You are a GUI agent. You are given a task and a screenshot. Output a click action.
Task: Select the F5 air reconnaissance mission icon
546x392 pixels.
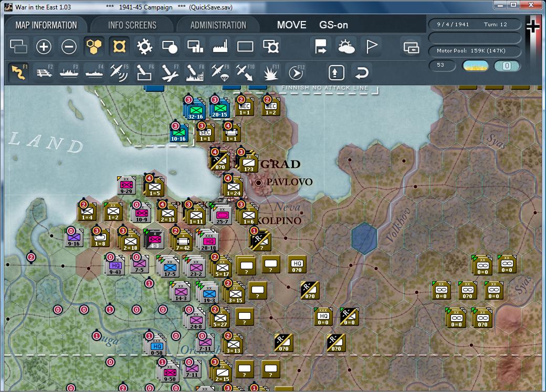click(119, 72)
